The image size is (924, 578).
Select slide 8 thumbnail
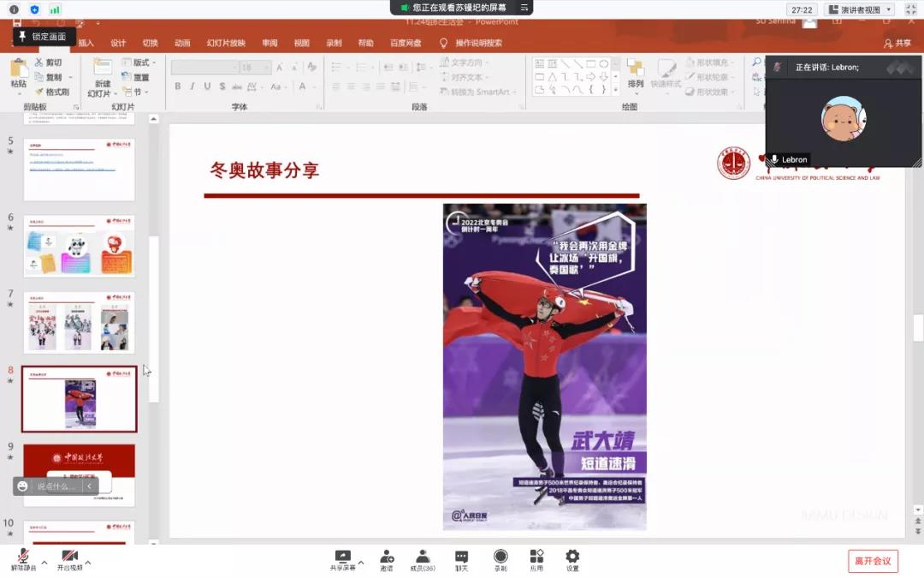[79, 399]
